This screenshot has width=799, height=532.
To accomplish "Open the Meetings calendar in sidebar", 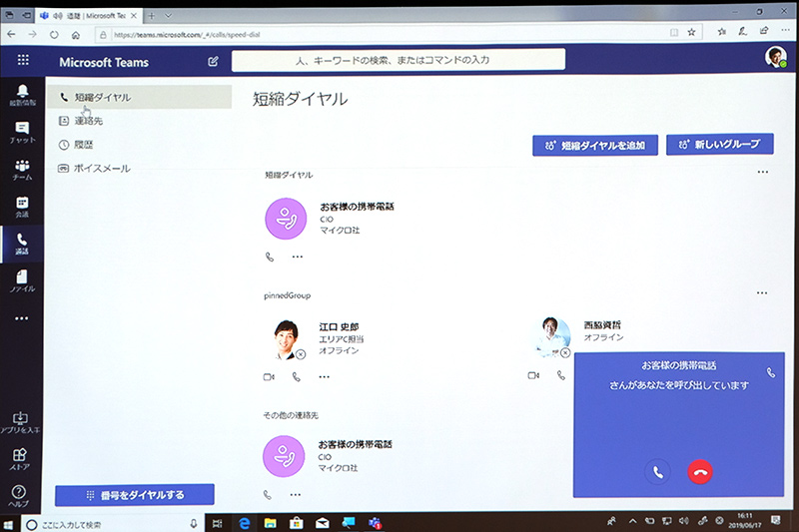I will [x=22, y=207].
